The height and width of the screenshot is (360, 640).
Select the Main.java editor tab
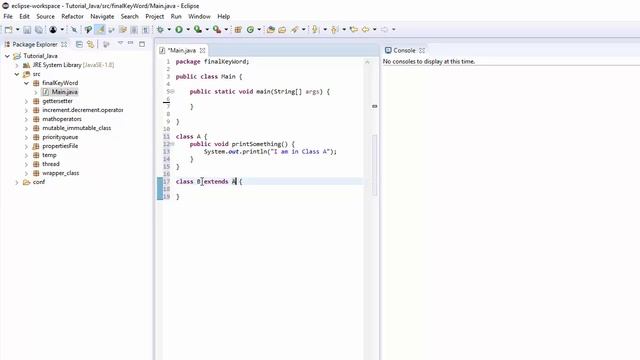[182, 50]
